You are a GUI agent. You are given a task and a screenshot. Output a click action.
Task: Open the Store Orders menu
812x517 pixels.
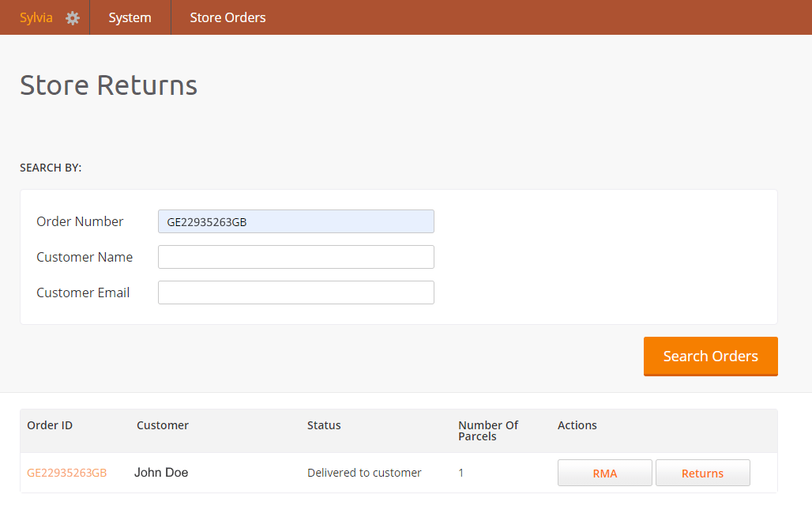[227, 17]
